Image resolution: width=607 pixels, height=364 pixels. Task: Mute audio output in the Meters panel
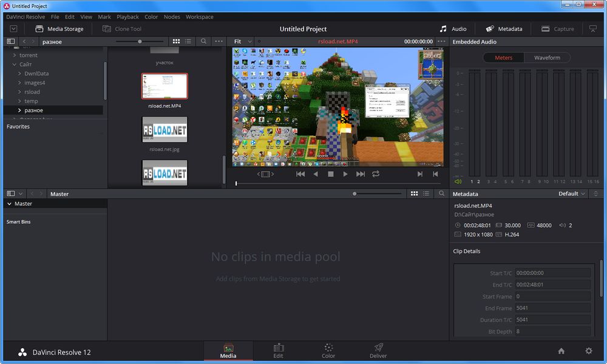coord(457,181)
